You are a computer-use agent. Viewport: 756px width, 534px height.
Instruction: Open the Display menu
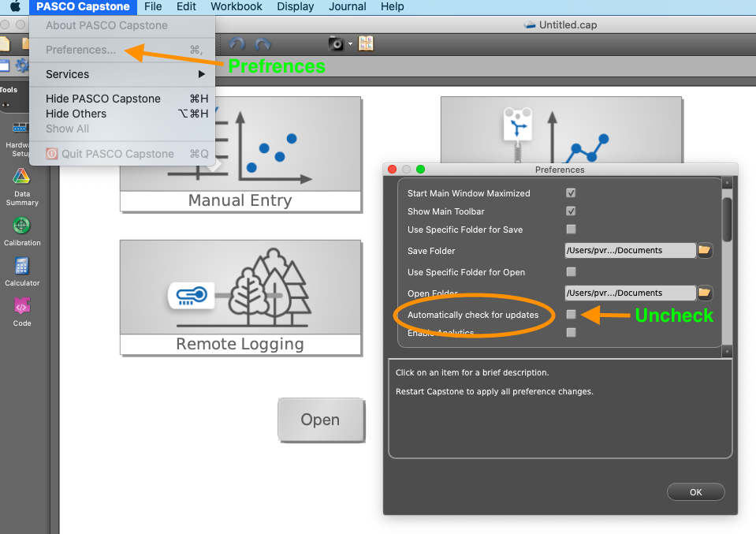point(295,6)
